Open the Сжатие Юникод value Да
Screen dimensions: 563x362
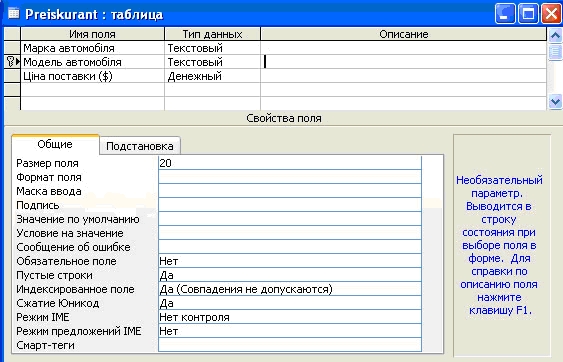click(290, 303)
